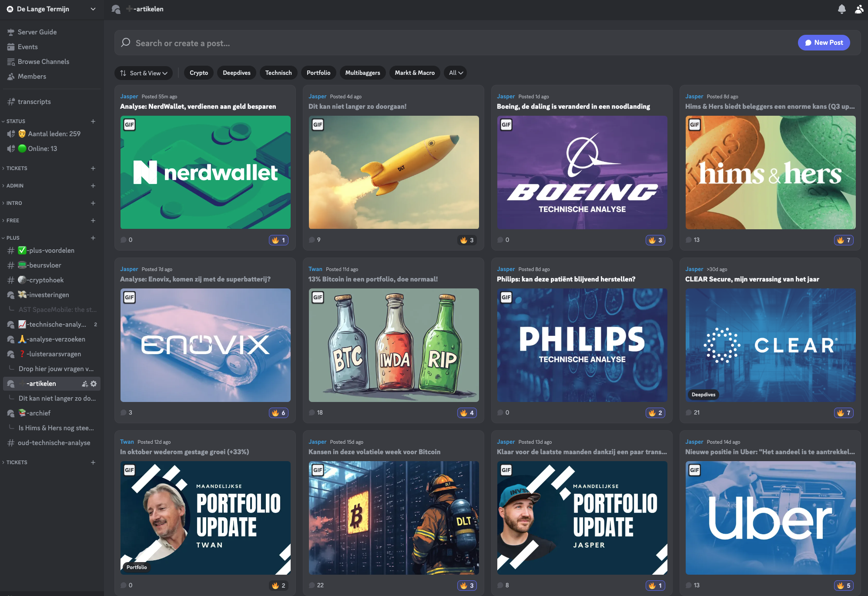Toggle fire reaction on NerdWallet post

click(278, 240)
